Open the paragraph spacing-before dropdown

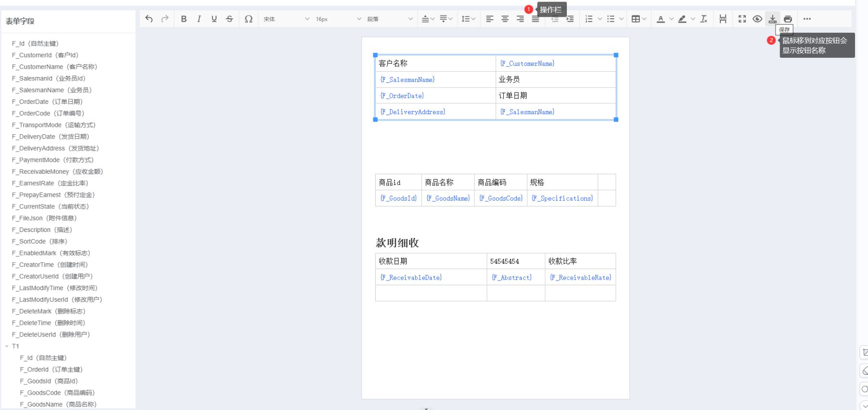[x=428, y=19]
